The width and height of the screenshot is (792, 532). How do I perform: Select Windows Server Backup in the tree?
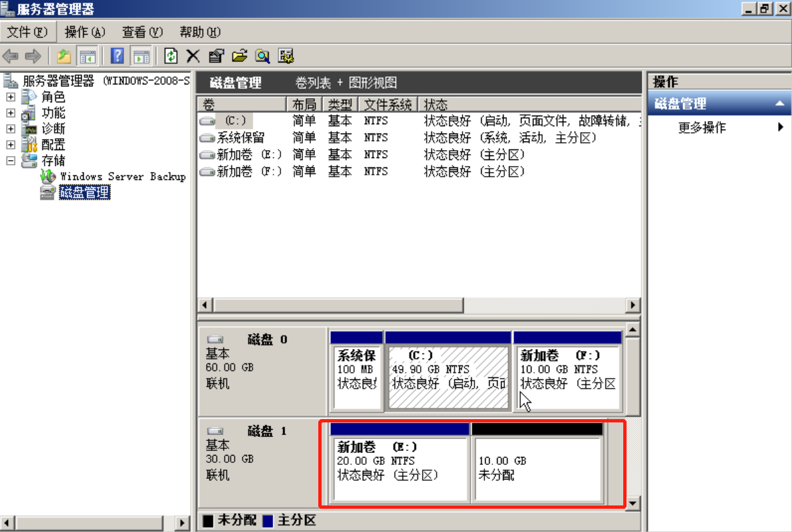(114, 177)
